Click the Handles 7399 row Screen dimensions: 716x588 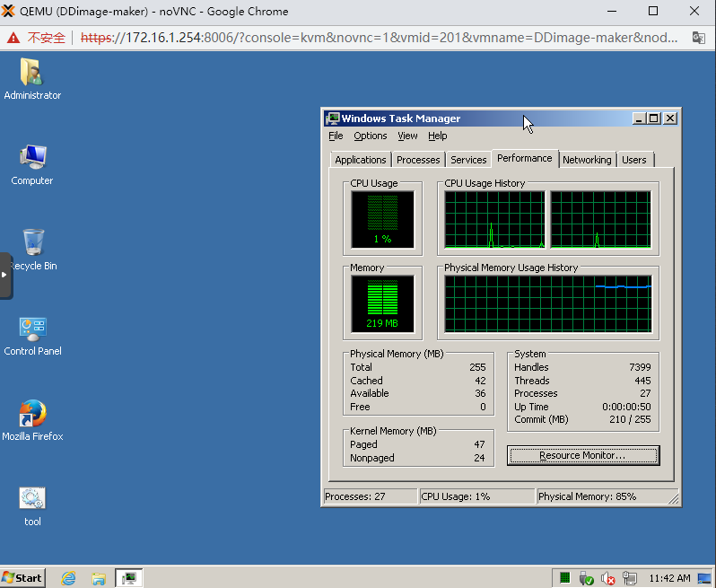pos(582,367)
